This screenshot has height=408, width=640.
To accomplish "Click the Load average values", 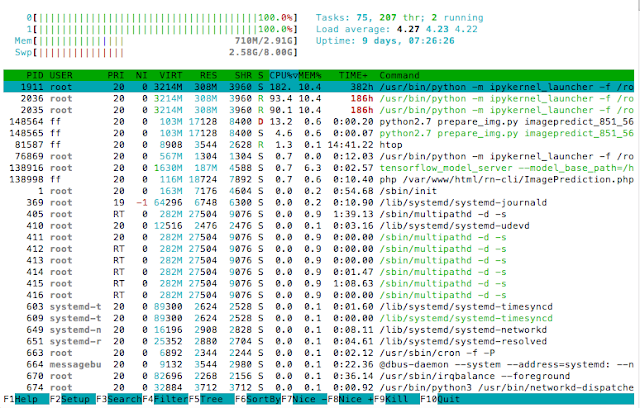I will tap(437, 29).
